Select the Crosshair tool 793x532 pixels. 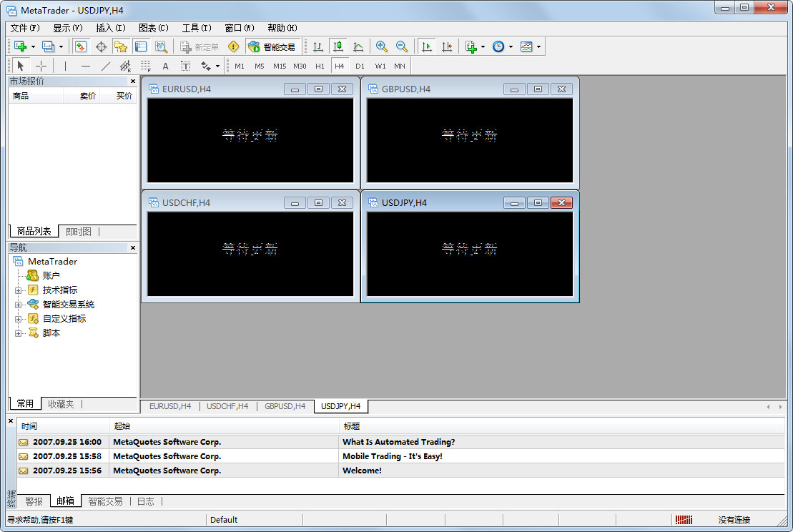pyautogui.click(x=41, y=65)
